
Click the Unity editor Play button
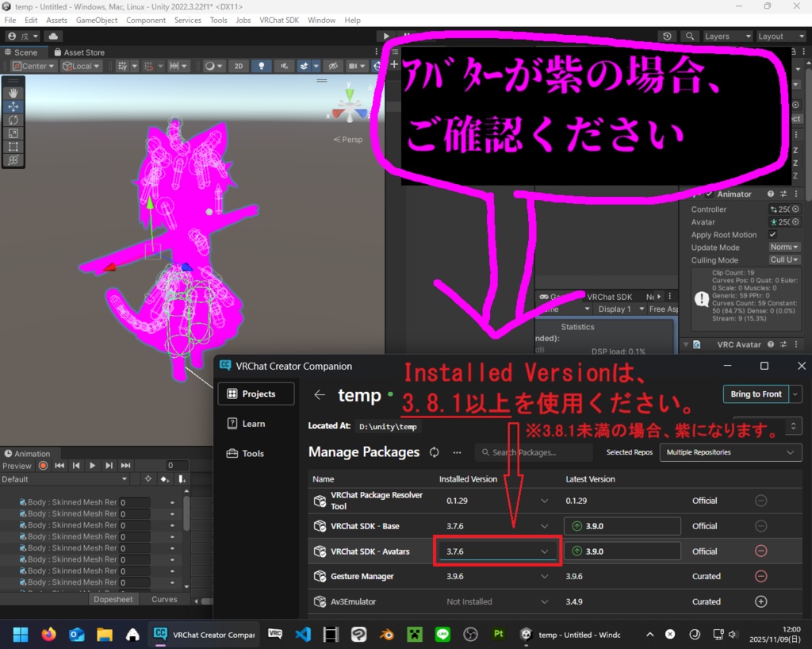(x=386, y=36)
